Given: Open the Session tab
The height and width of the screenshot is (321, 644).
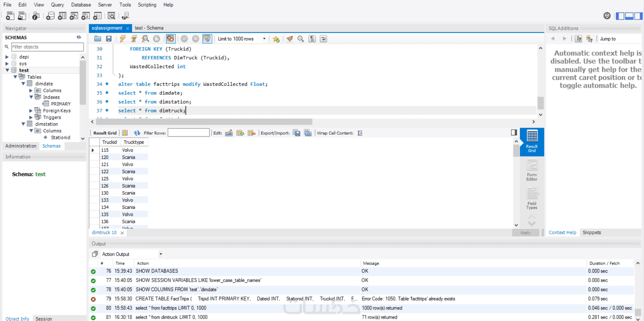Looking at the screenshot, I should point(44,319).
